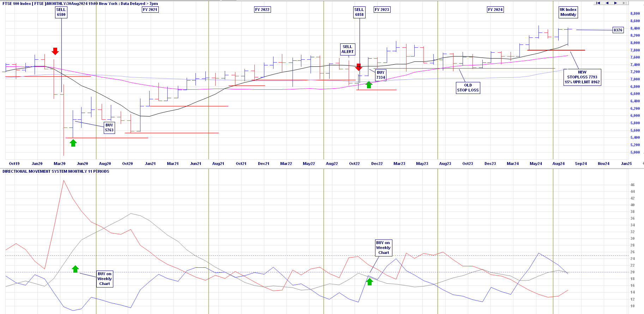Viewport: 644px width, 314px height.
Task: Click the Aug24 date axis label
Action: coord(558,164)
